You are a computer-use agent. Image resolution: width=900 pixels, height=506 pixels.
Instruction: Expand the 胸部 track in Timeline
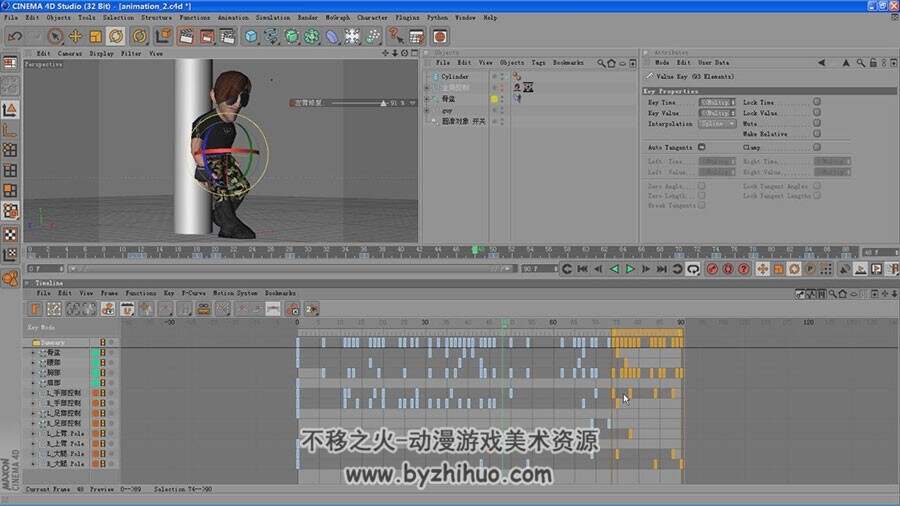[x=33, y=373]
